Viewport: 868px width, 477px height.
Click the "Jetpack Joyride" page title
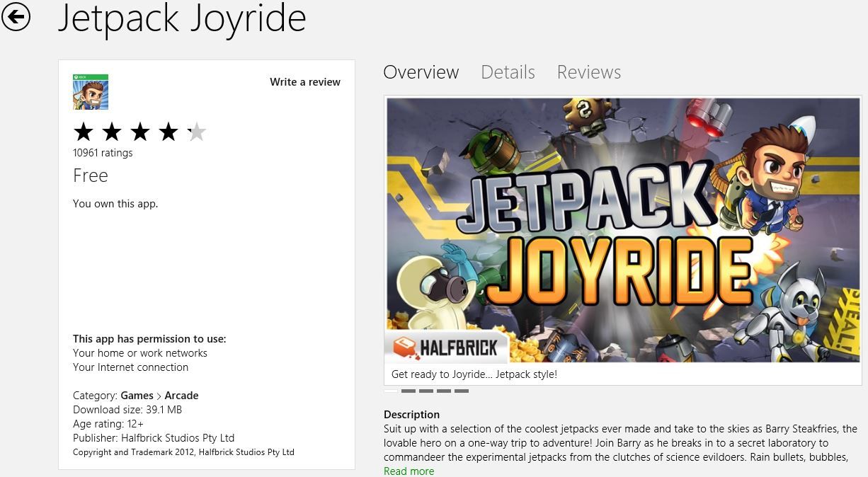pyautogui.click(x=182, y=19)
